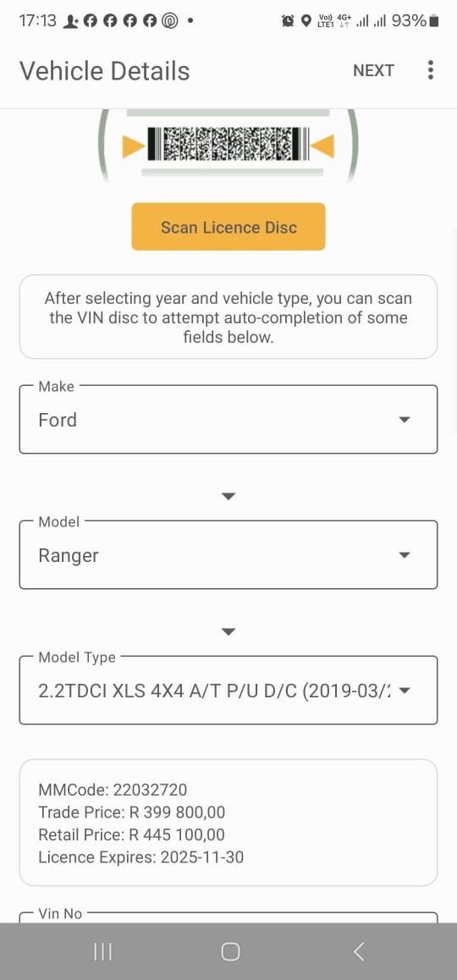Tap the small chevron below Make field

pos(228,496)
